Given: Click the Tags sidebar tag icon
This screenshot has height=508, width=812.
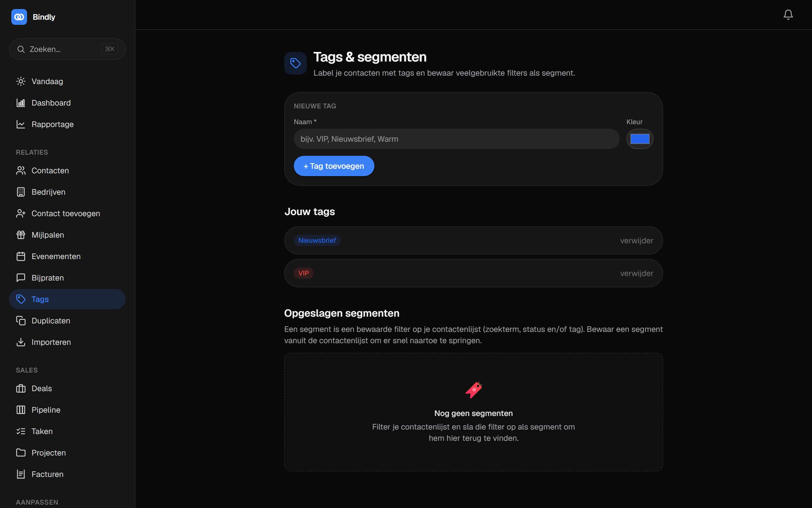Looking at the screenshot, I should pos(21,299).
